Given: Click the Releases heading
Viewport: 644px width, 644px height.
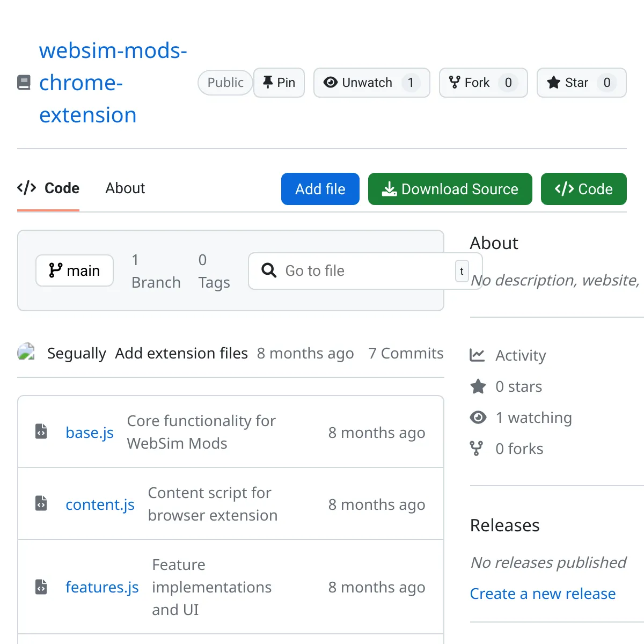Looking at the screenshot, I should (x=504, y=525).
